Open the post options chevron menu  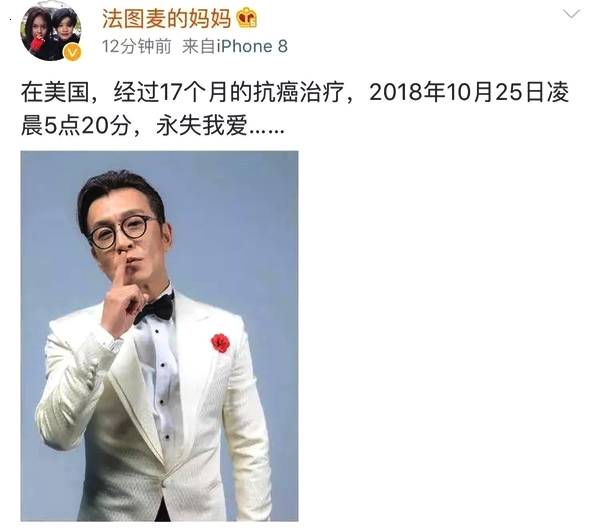click(x=571, y=15)
